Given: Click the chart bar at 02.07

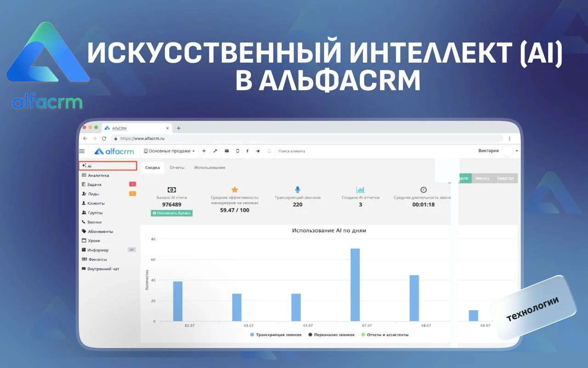Looking at the screenshot, I should (178, 301).
